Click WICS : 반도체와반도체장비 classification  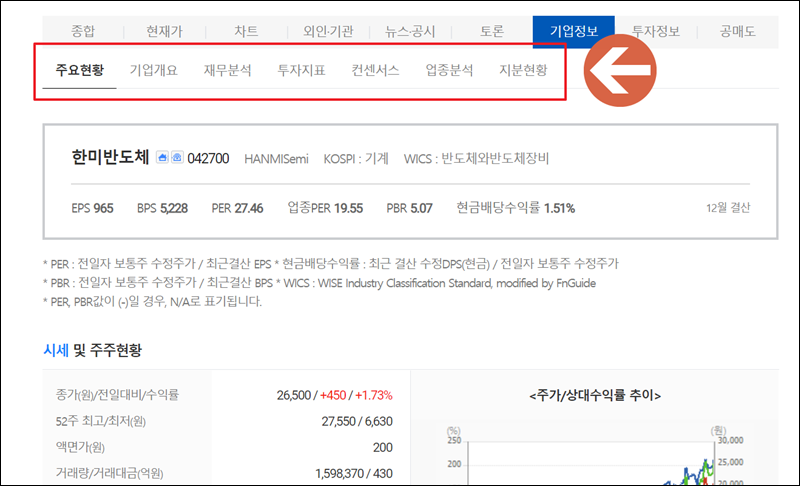(476, 159)
